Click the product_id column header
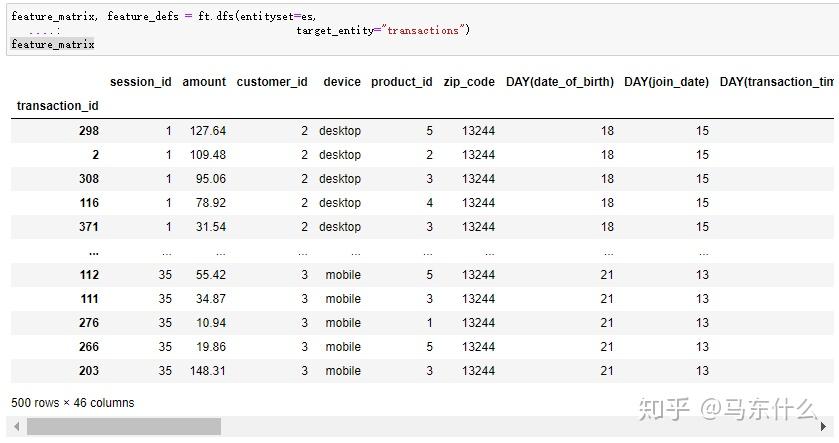Viewport: 839px width, 443px height. click(x=402, y=82)
